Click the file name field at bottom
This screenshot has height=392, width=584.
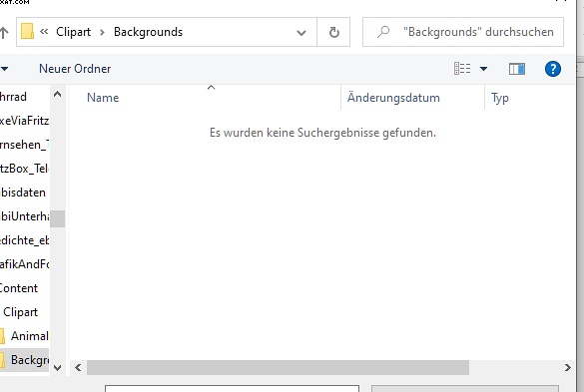tap(232, 389)
